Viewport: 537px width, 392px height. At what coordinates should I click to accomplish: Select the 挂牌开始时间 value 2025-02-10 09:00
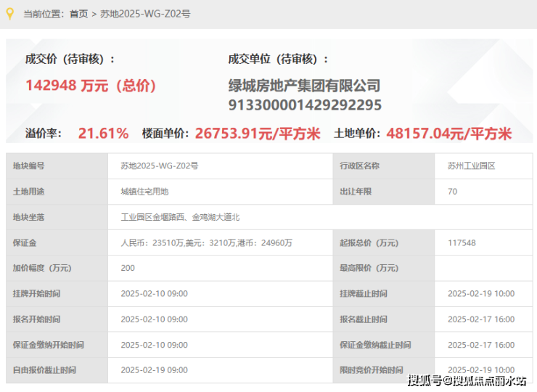[154, 294]
